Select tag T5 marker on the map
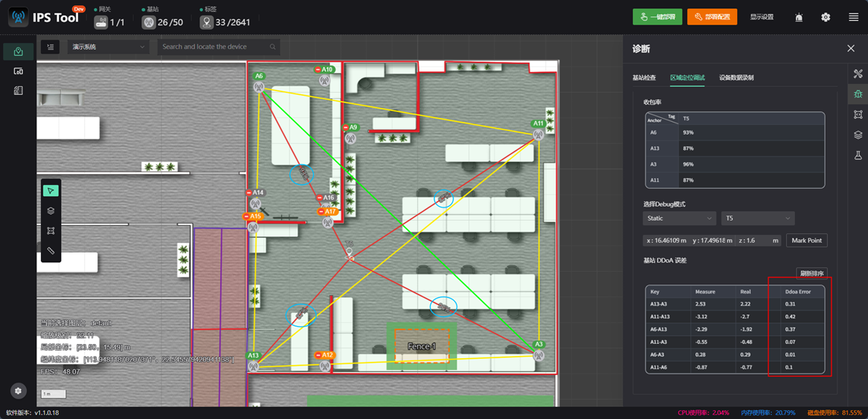Viewport: 868px width, 419px height. coord(350,253)
